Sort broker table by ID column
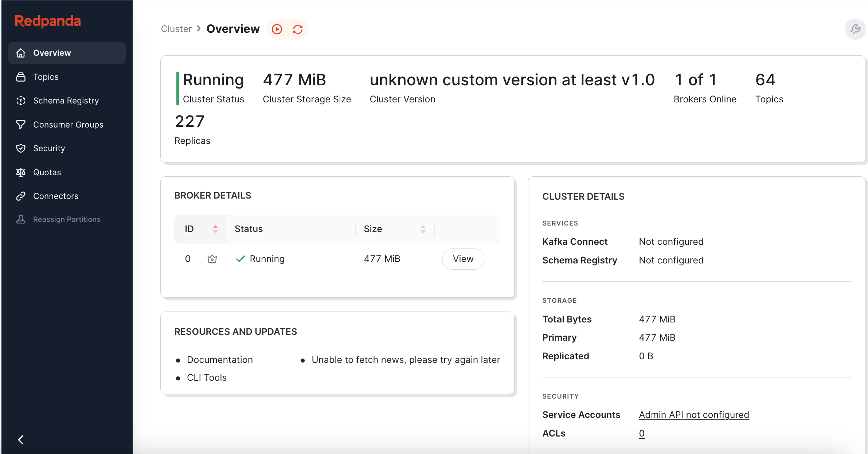 [201, 229]
